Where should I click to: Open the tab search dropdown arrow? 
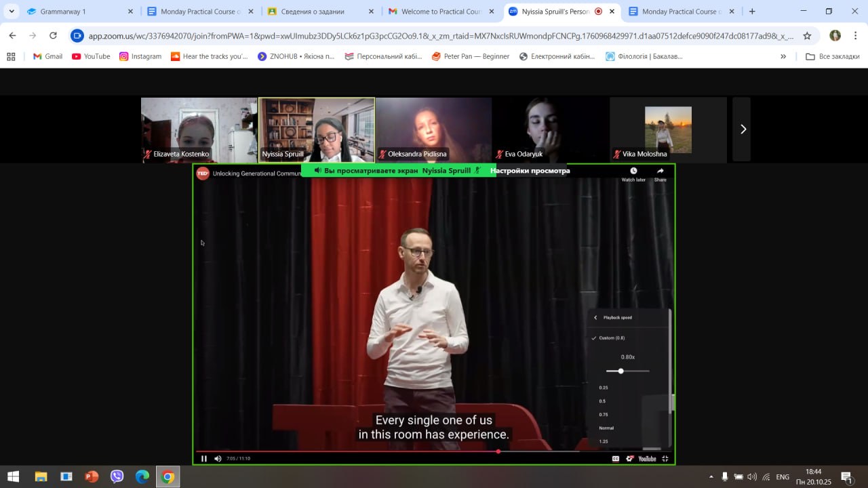pos(12,12)
